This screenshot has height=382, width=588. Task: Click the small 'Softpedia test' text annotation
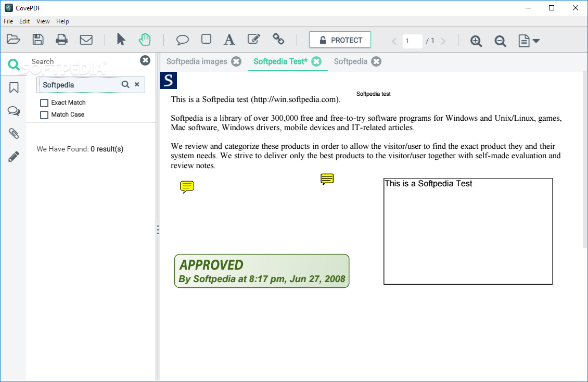[373, 94]
